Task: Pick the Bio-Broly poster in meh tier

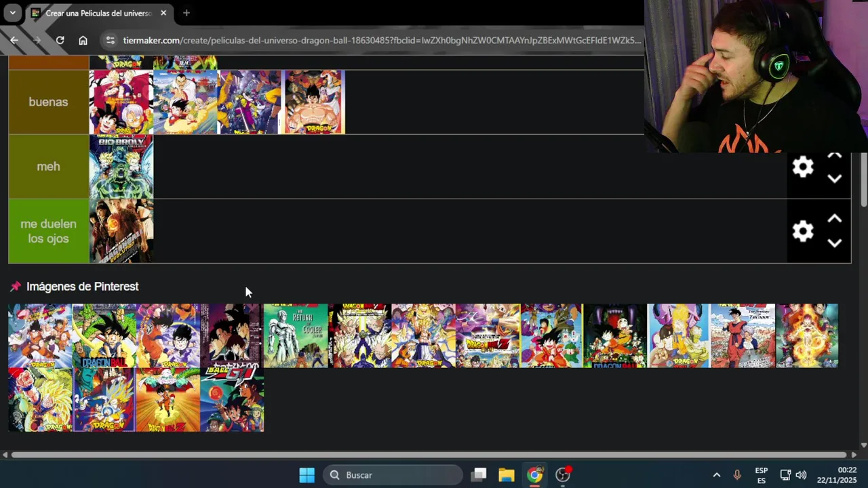Action: coord(121,166)
